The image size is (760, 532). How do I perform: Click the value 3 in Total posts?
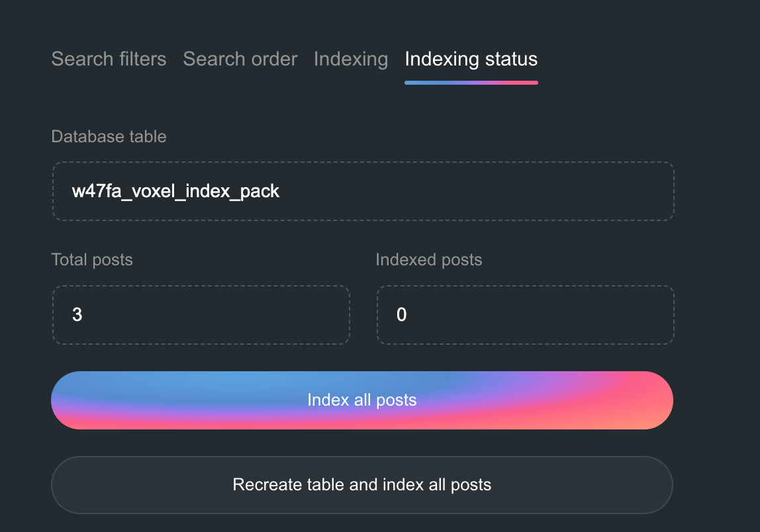pyautogui.click(x=77, y=315)
